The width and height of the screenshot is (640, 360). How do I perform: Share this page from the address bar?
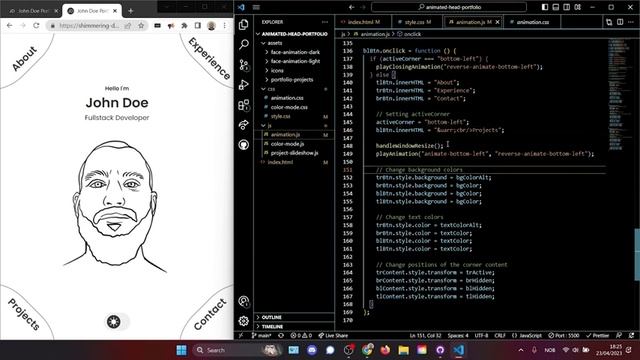pyautogui.click(x=128, y=25)
